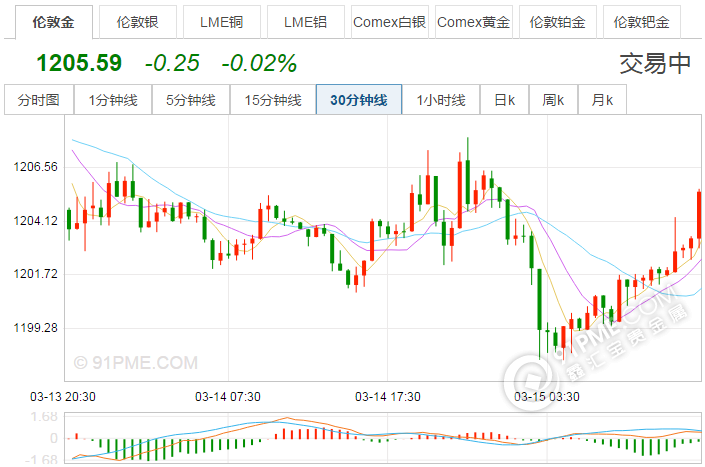Click the 1201.72 price axis label
This screenshot has width=705, height=467.
coord(36,274)
